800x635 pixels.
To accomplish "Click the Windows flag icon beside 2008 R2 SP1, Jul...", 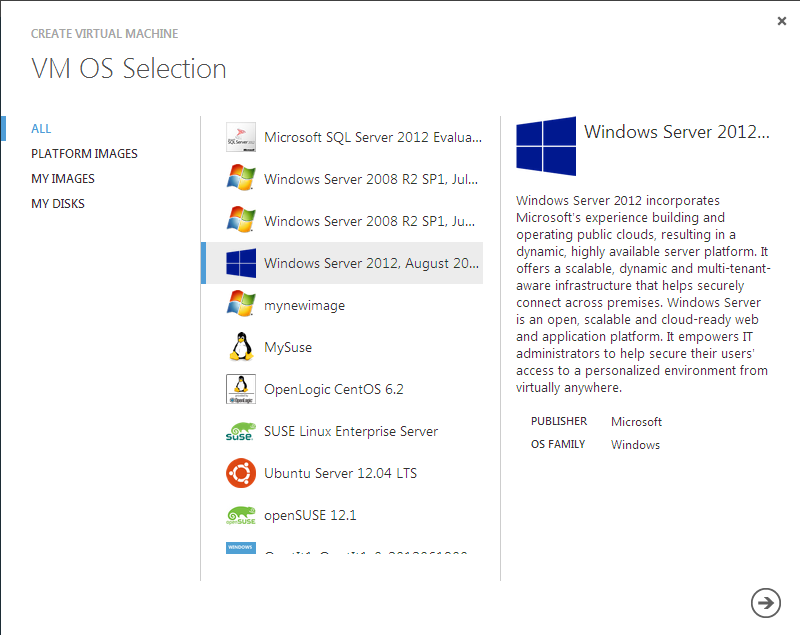I will coord(241,177).
